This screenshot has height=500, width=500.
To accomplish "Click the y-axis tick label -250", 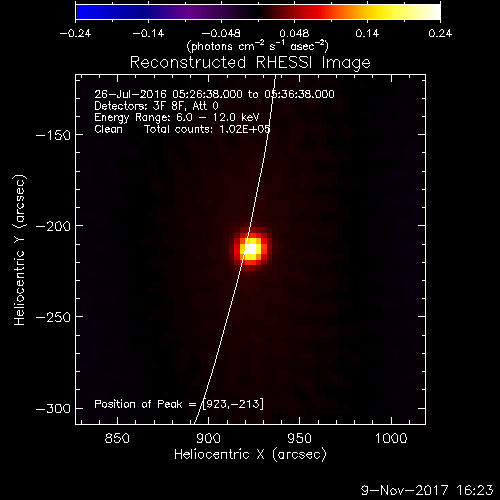I will point(53,317).
